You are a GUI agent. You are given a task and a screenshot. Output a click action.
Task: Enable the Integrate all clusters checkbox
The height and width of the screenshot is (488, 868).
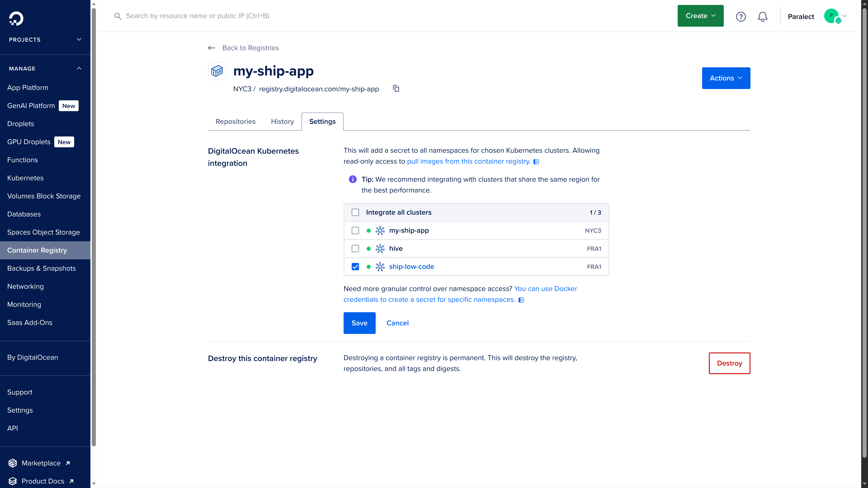point(355,212)
